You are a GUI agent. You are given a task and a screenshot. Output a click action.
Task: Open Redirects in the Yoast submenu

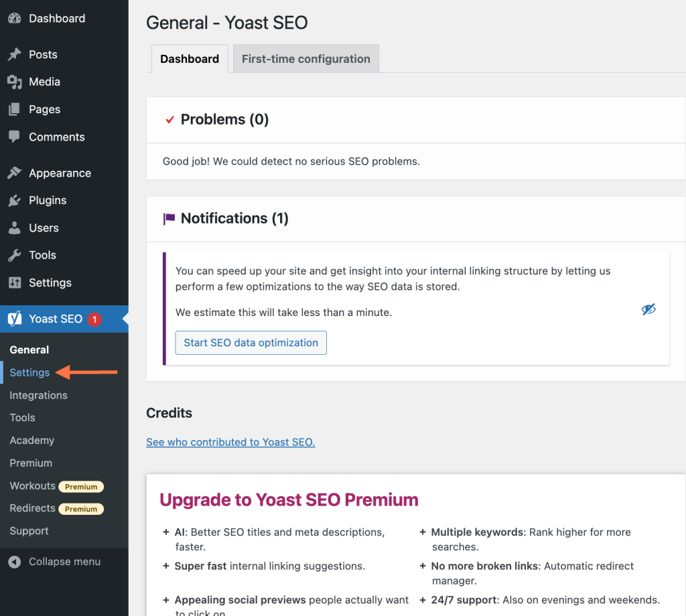(x=32, y=508)
